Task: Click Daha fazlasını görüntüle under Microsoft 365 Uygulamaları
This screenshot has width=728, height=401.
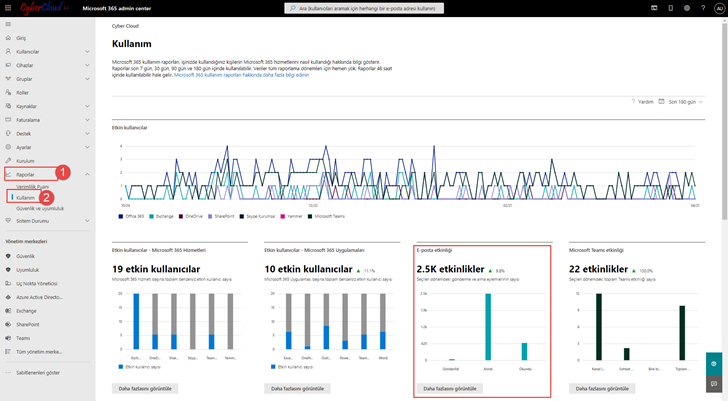Action: point(297,388)
